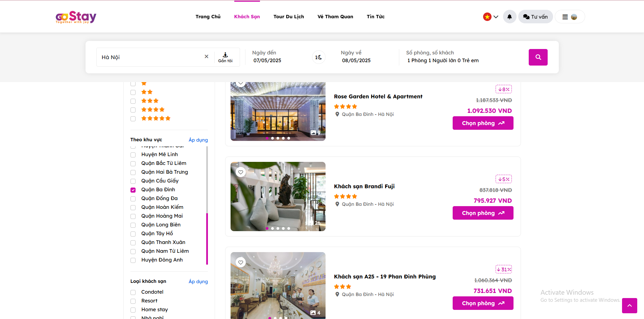Click the GoStay logo
This screenshot has width=644, height=319.
click(76, 17)
